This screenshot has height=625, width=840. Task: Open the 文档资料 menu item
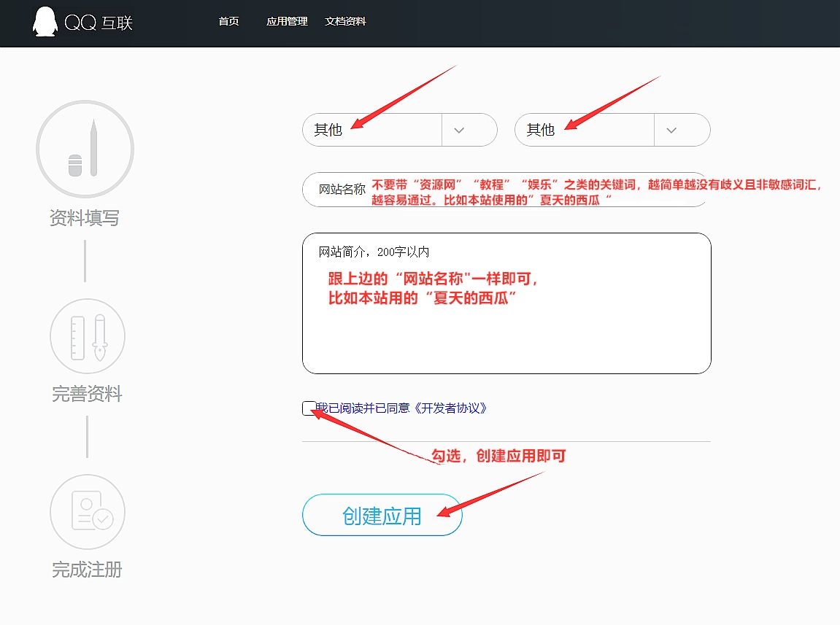[x=345, y=21]
